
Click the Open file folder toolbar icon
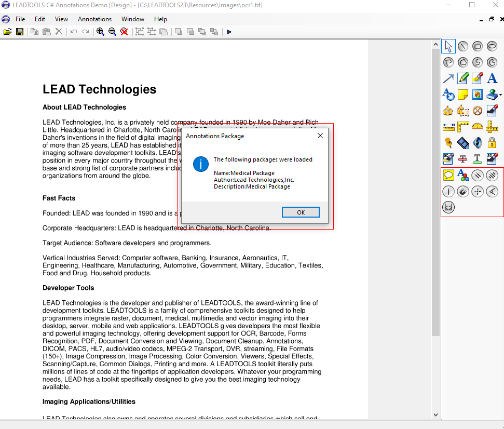[8, 32]
